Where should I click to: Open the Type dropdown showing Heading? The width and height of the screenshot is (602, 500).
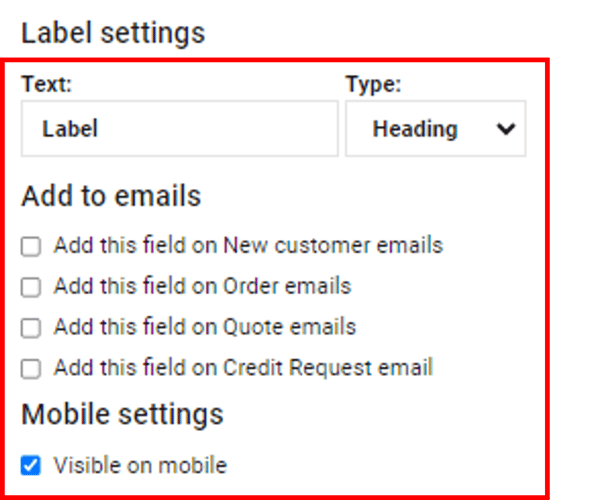(435, 129)
